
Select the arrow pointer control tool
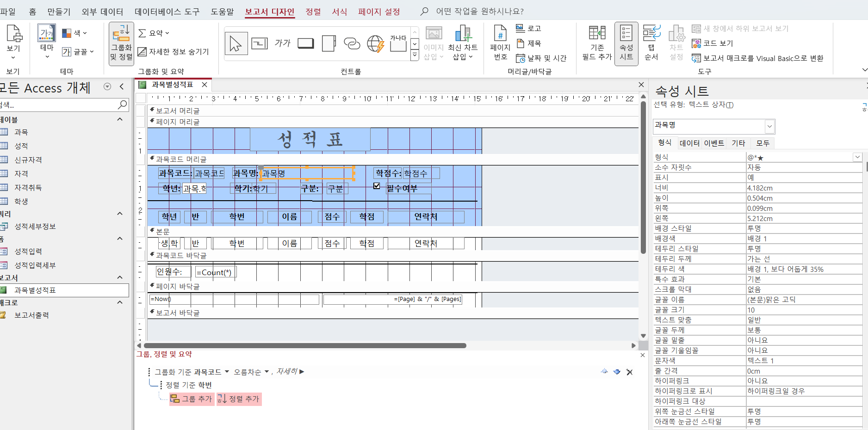(236, 44)
